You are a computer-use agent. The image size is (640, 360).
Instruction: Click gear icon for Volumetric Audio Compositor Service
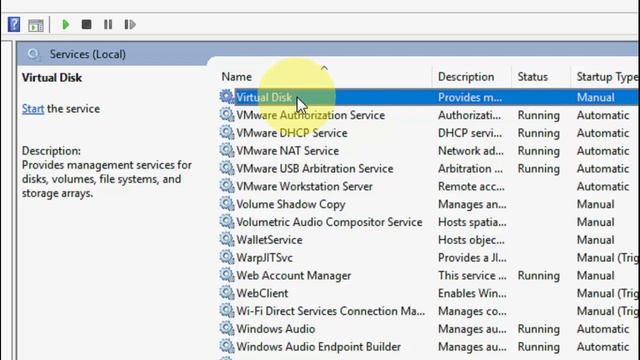tap(227, 222)
